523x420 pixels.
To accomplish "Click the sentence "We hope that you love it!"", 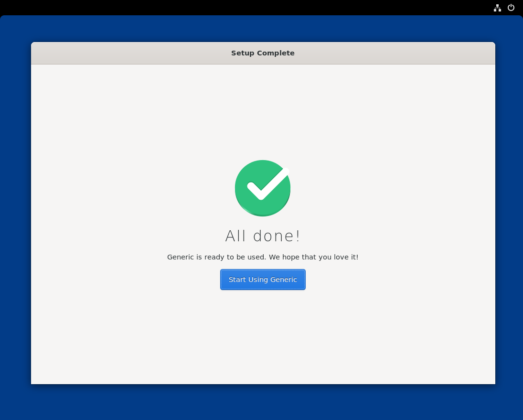I will (313, 257).
